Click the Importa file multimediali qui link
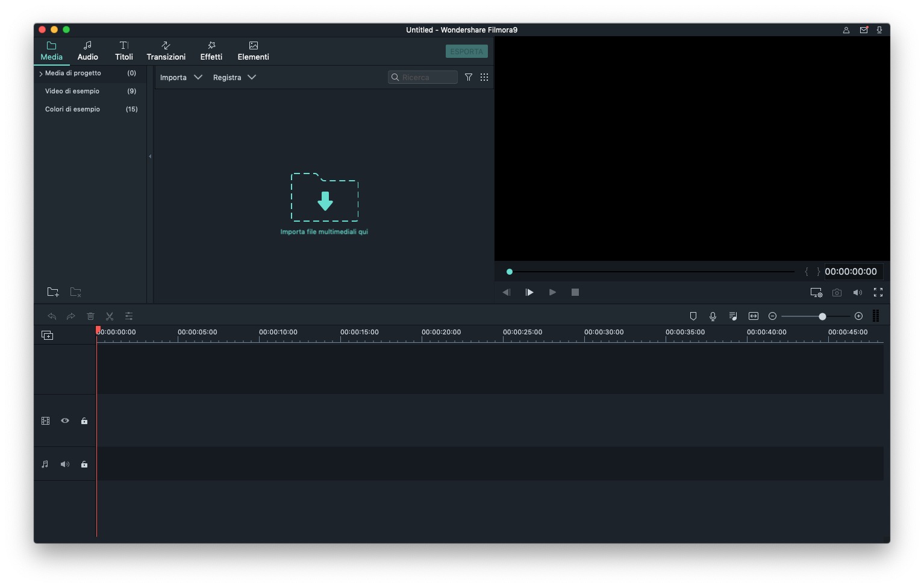This screenshot has height=588, width=924. pyautogui.click(x=324, y=232)
